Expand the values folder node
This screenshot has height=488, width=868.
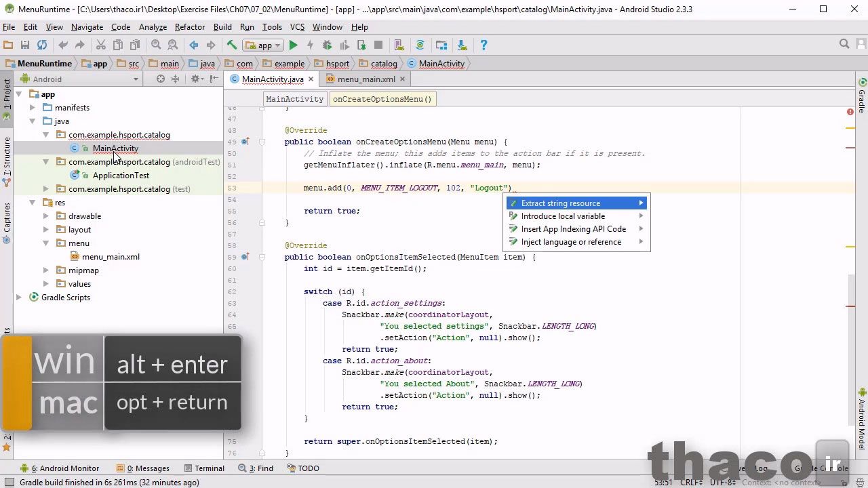pyautogui.click(x=46, y=284)
